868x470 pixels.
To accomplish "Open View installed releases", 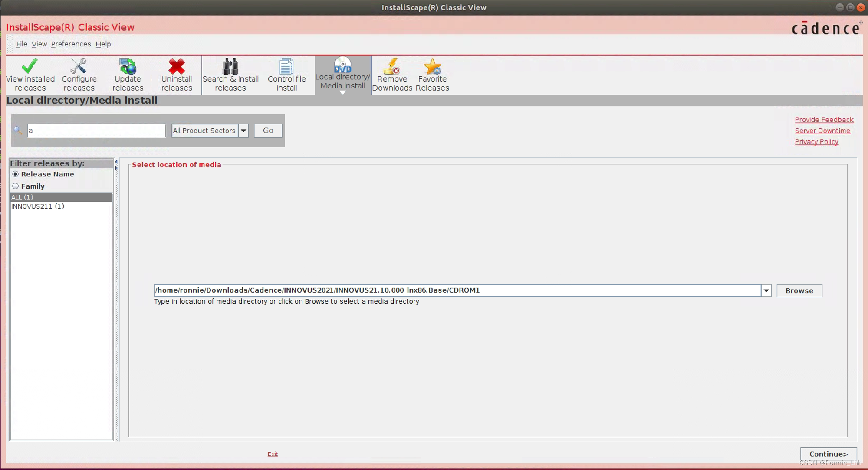I will click(x=30, y=75).
